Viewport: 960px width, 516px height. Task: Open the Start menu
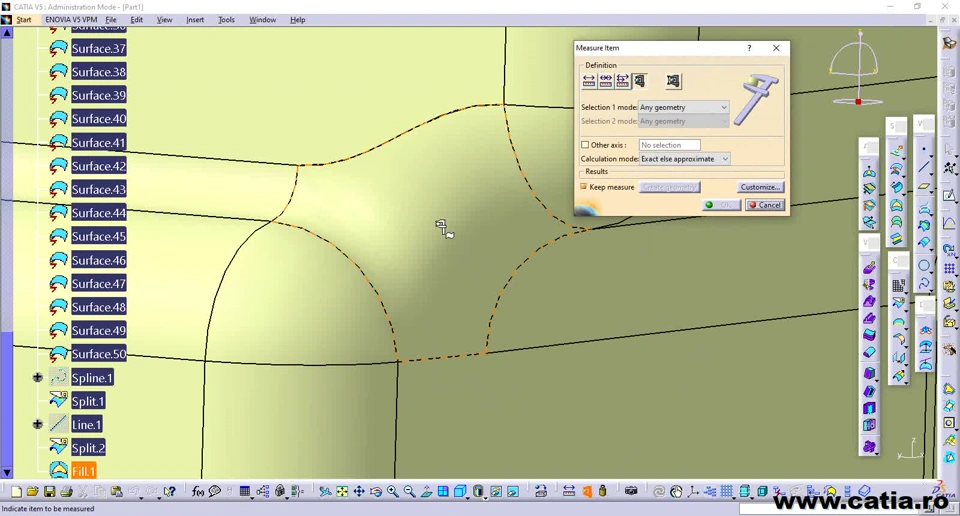point(23,20)
